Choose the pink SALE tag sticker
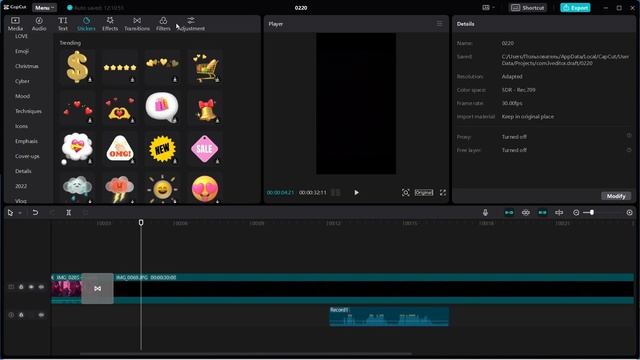The width and height of the screenshot is (640, 360). tap(205, 148)
